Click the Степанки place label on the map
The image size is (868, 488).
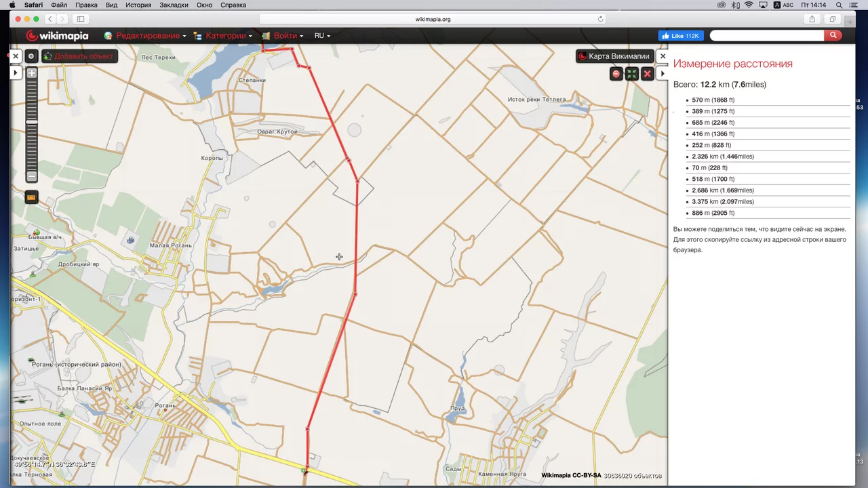pyautogui.click(x=252, y=80)
